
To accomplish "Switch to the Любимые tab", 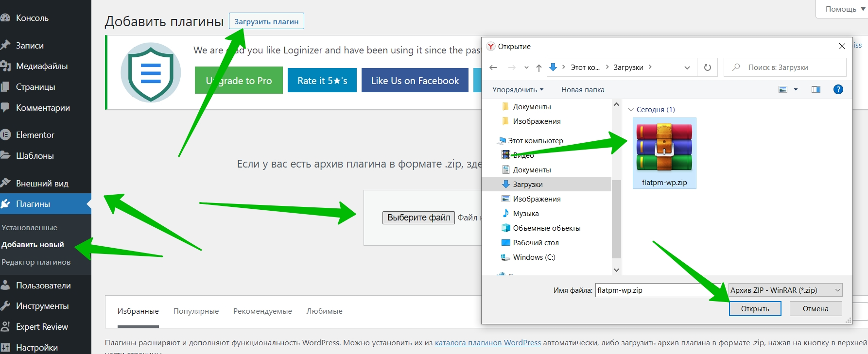I will pos(324,311).
